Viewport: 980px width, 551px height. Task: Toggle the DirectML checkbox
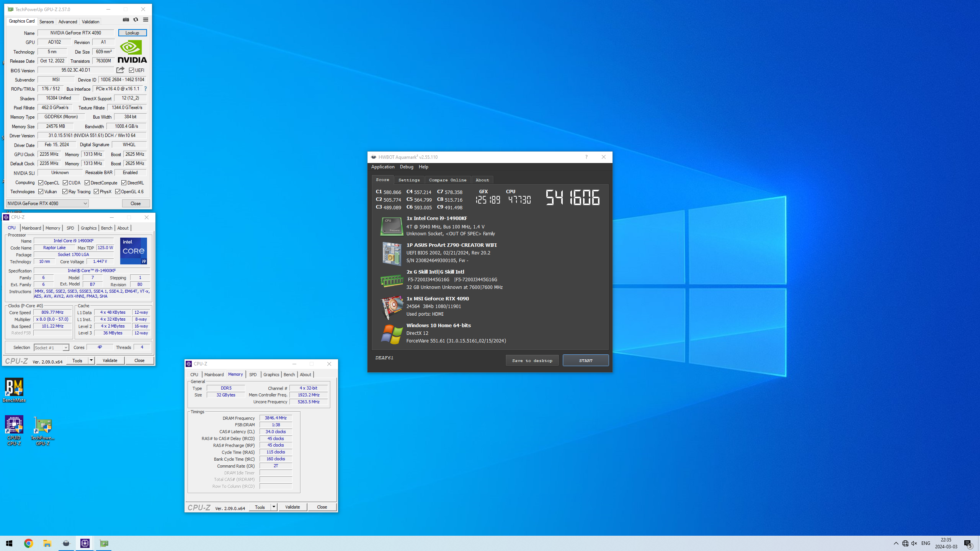pos(124,183)
